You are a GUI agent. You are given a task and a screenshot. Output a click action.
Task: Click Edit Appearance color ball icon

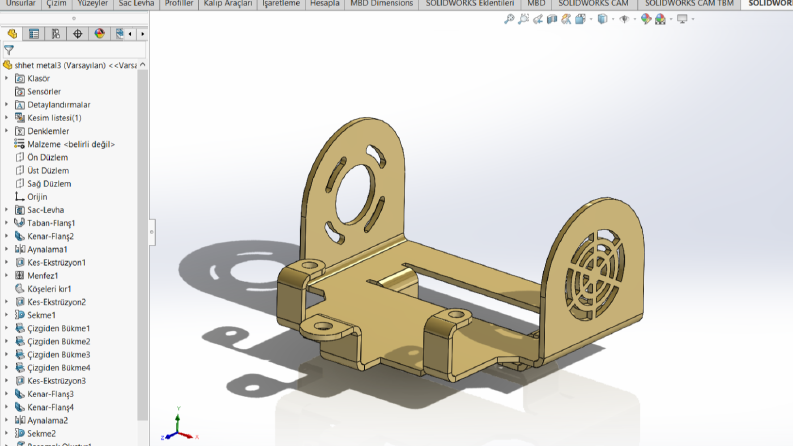coord(646,19)
